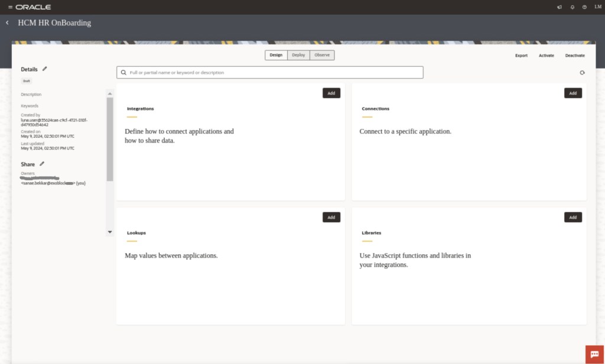Screen dimensions: 605x364
Task: Open the help icon in the header
Action: pyautogui.click(x=584, y=7)
